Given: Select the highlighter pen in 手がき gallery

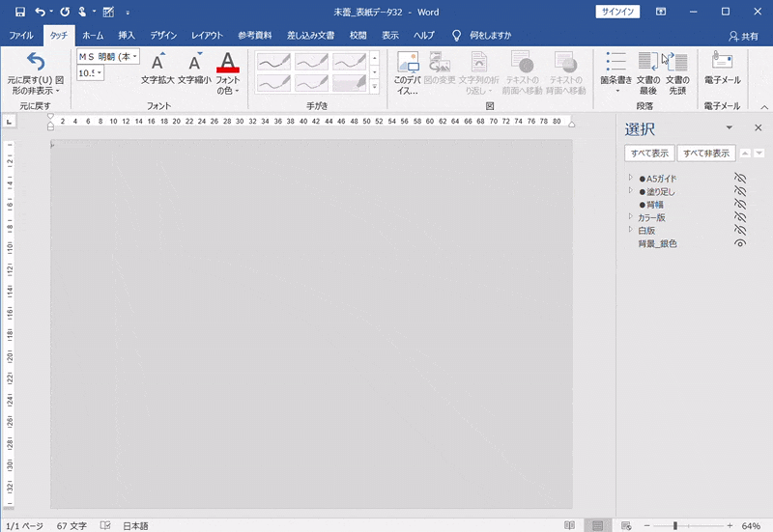Looking at the screenshot, I should [x=350, y=83].
